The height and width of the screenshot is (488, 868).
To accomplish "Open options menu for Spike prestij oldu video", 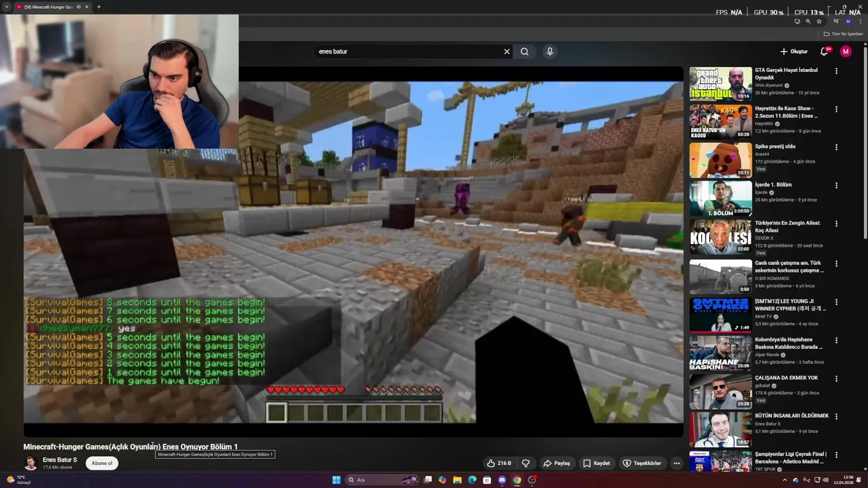I will [x=836, y=147].
